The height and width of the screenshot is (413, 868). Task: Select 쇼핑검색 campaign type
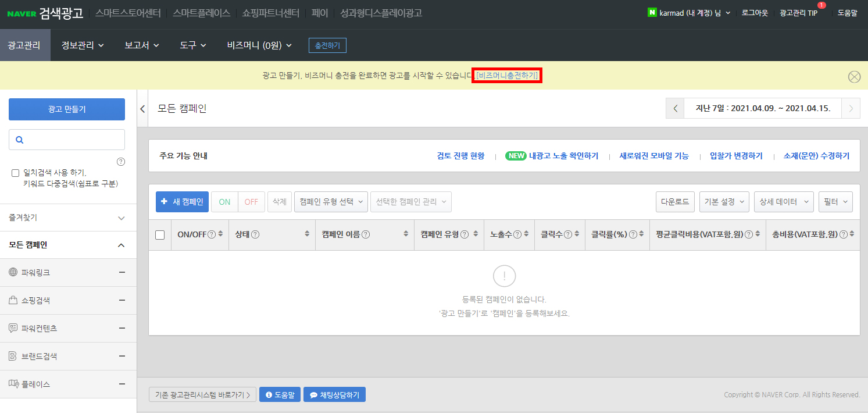(x=68, y=300)
